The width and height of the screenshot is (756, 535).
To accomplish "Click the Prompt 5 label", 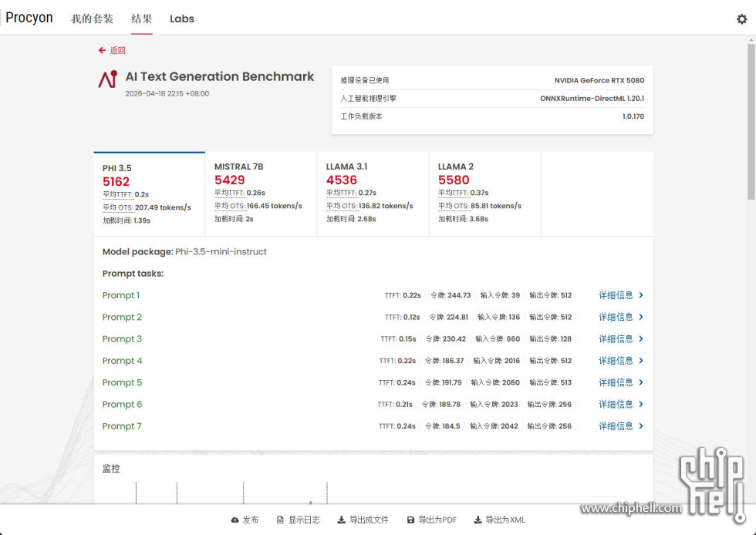I will coord(122,382).
